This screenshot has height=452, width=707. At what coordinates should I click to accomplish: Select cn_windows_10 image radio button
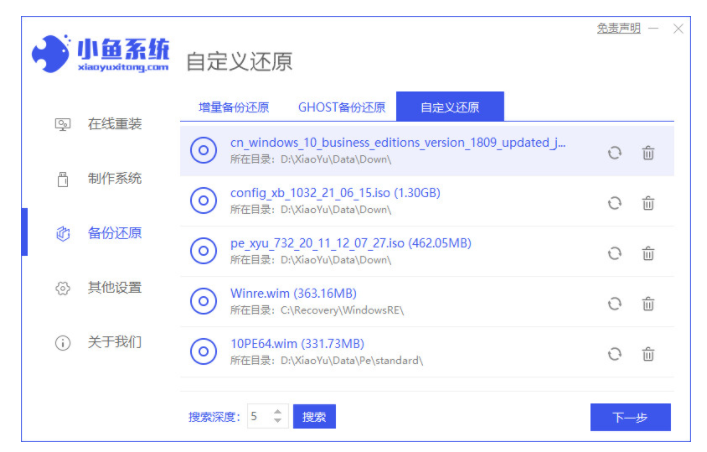204,151
